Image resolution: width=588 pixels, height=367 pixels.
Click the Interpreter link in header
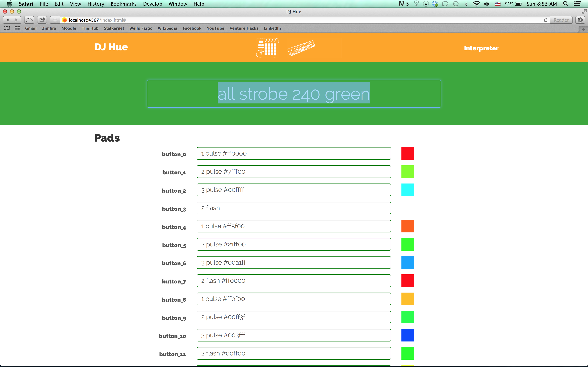click(481, 48)
